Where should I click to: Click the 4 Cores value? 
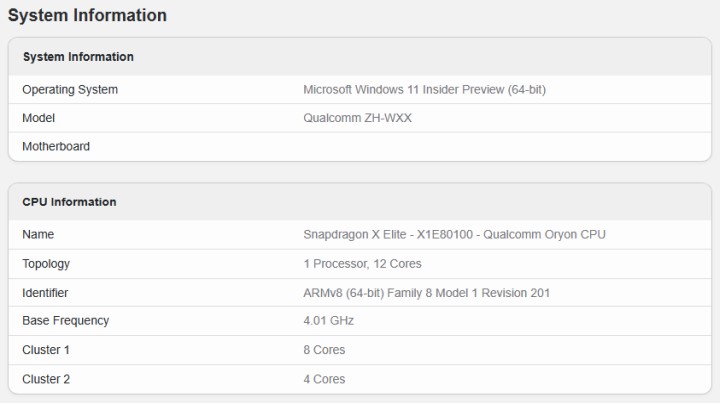[x=324, y=379]
